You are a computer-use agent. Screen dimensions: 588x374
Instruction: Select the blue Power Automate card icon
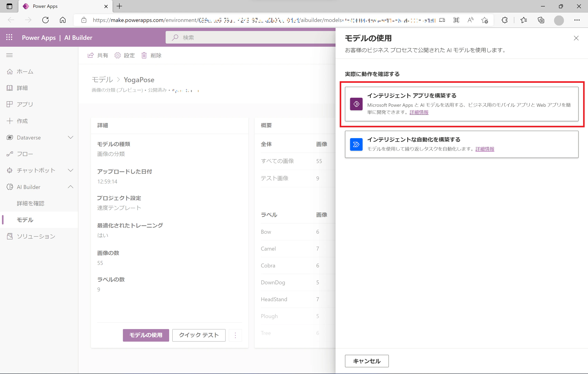tap(356, 144)
